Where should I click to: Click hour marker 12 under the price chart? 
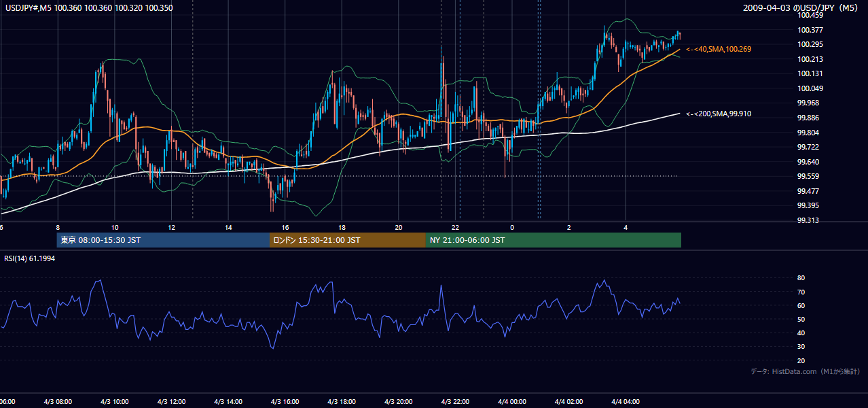[171, 227]
